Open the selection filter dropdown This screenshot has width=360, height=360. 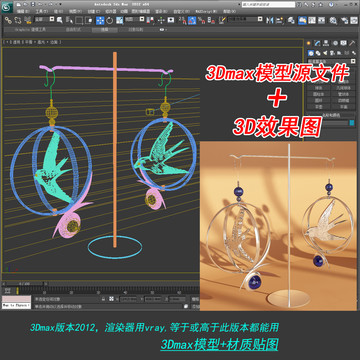45,19
